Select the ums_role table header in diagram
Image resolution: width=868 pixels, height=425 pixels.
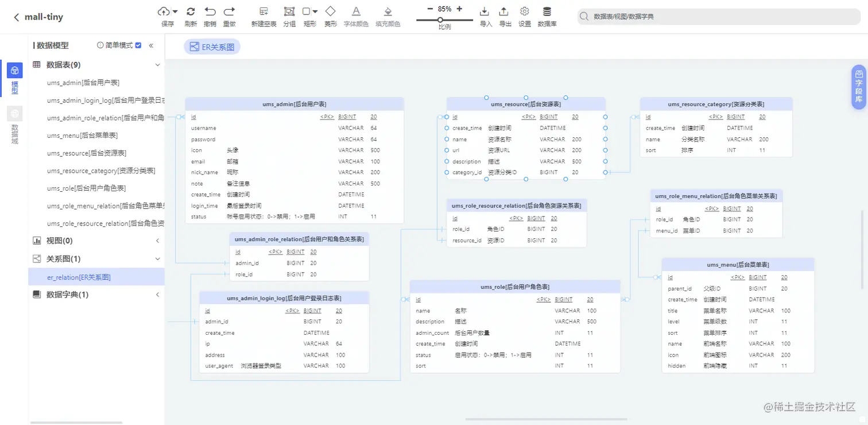pyautogui.click(x=515, y=287)
